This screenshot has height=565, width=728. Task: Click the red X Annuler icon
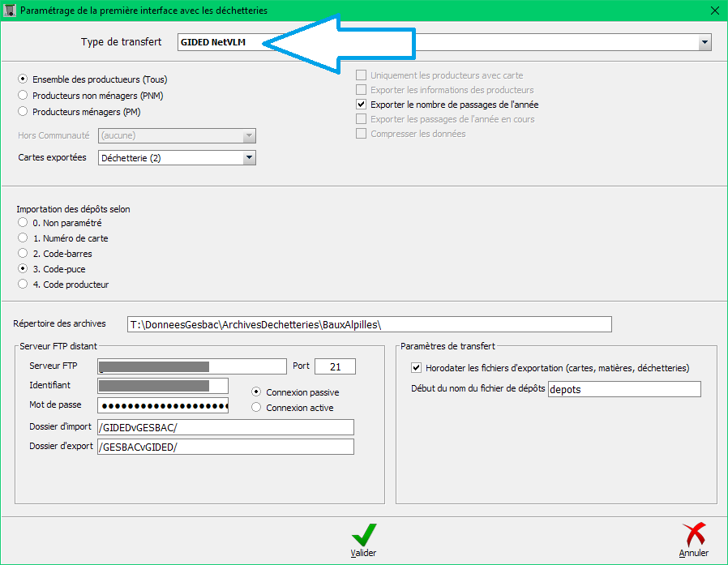click(694, 534)
